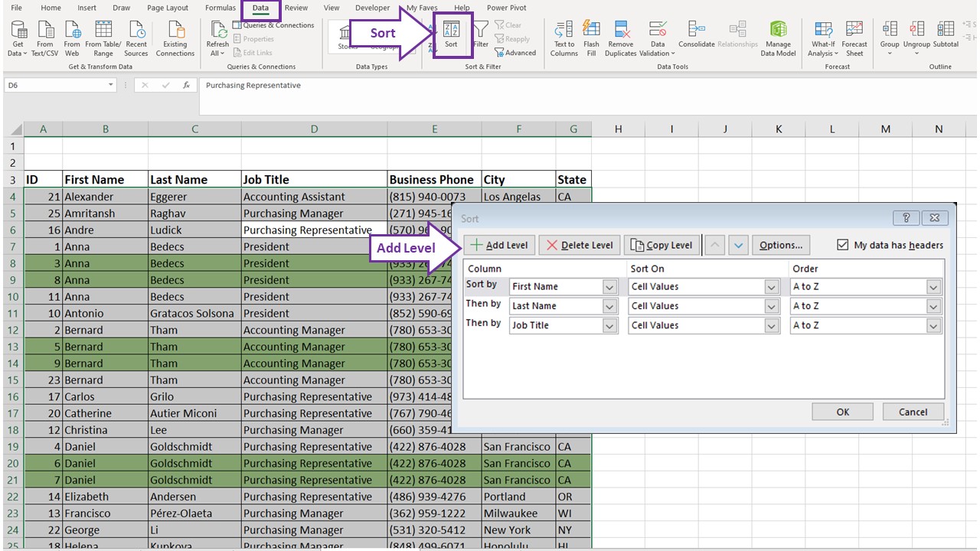Select cell with Gratacos Solsona
980x551 pixels.
pyautogui.click(x=194, y=313)
